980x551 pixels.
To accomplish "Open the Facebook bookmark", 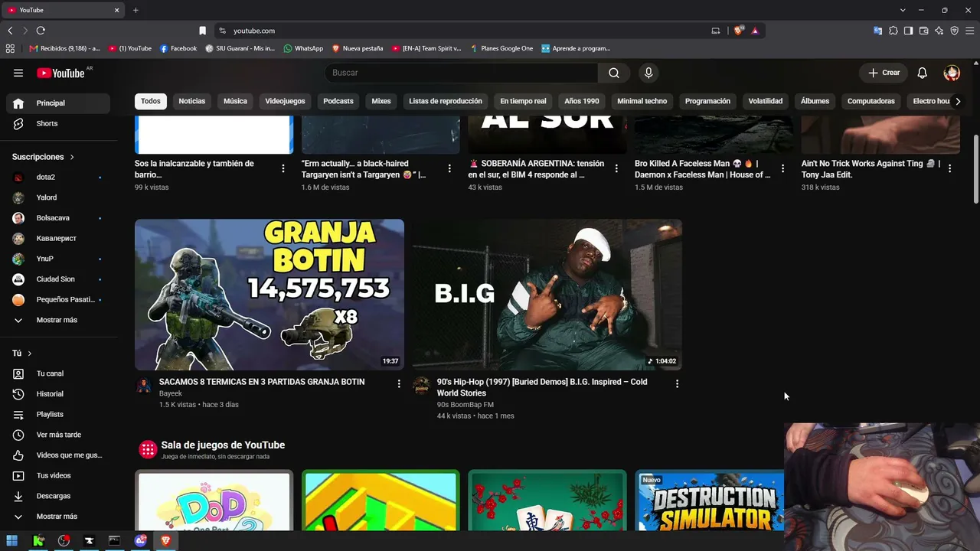I will pos(178,48).
